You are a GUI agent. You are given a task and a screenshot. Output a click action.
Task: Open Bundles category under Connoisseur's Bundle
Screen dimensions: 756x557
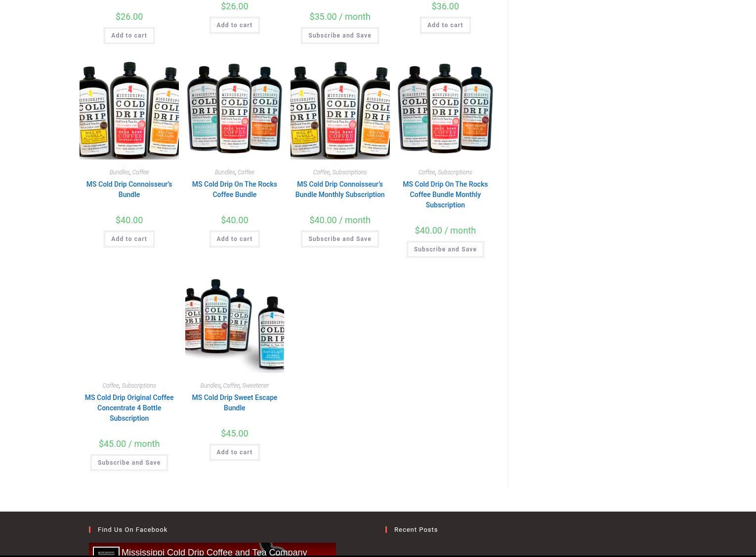tap(119, 172)
